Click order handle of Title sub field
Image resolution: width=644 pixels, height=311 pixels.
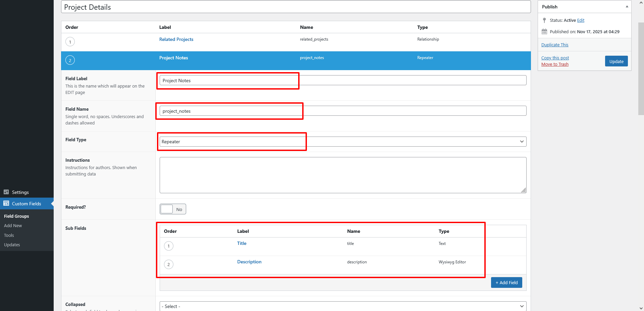(x=168, y=246)
